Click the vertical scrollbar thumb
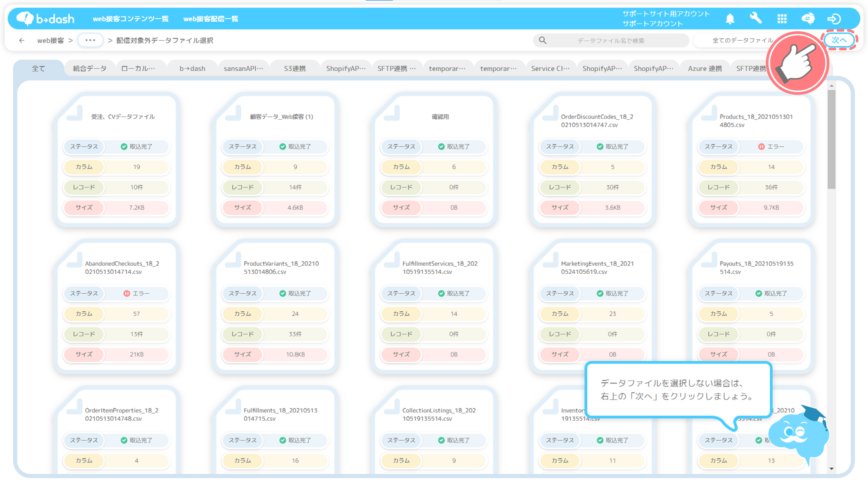The height and width of the screenshot is (488, 868). [831, 139]
